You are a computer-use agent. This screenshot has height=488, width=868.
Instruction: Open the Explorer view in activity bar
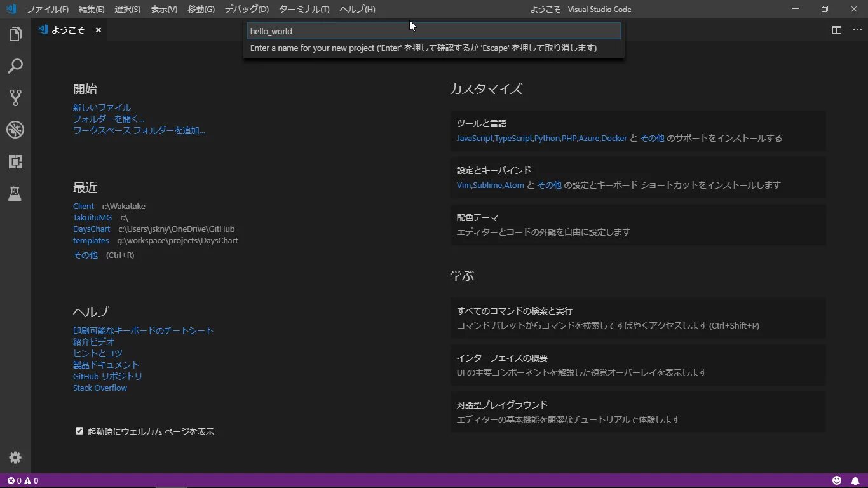pos(15,34)
